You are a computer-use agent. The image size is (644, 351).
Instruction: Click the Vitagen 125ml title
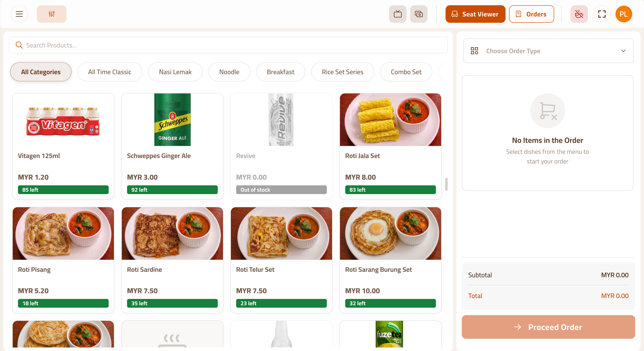[39, 156]
